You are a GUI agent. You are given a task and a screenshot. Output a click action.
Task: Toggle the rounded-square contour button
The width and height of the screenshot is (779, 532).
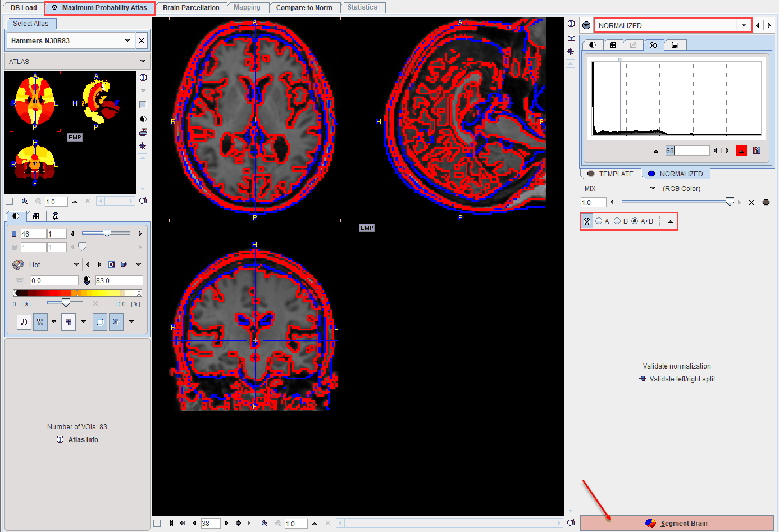(100, 322)
